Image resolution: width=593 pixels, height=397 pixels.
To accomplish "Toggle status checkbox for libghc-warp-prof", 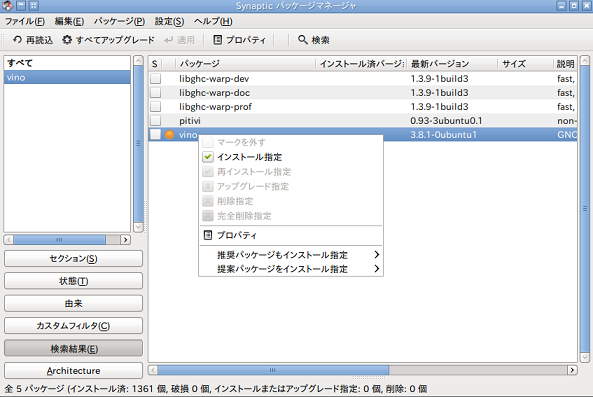I will point(155,107).
